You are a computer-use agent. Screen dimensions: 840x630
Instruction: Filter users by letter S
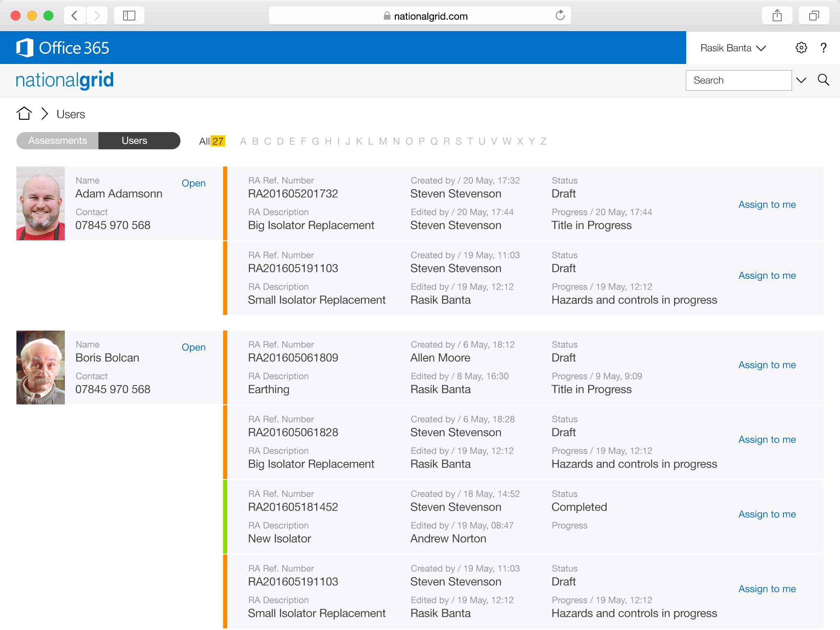tap(458, 141)
